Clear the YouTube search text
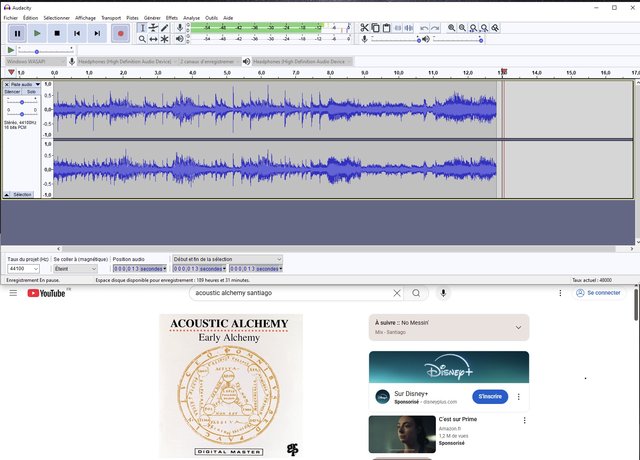The image size is (640, 460). 397,293
